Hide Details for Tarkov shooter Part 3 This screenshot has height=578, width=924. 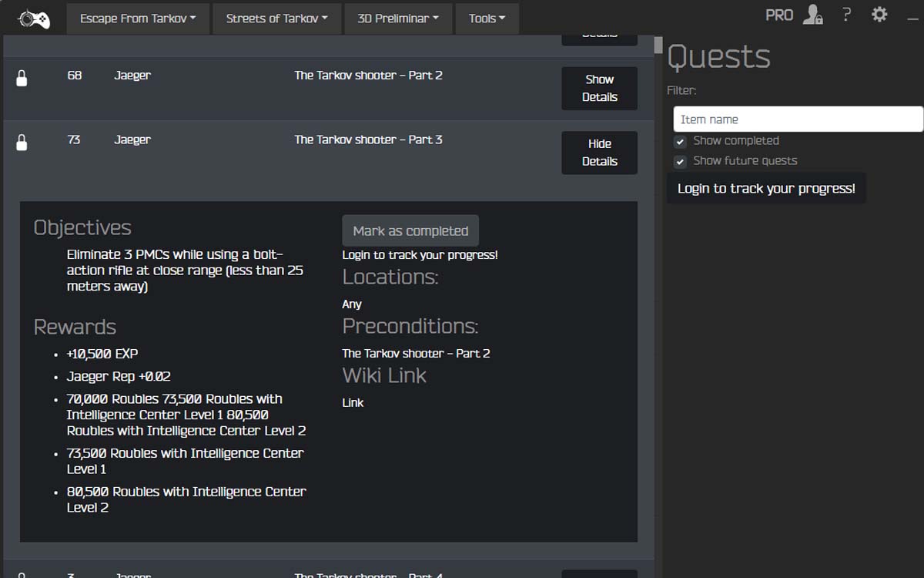pyautogui.click(x=599, y=153)
